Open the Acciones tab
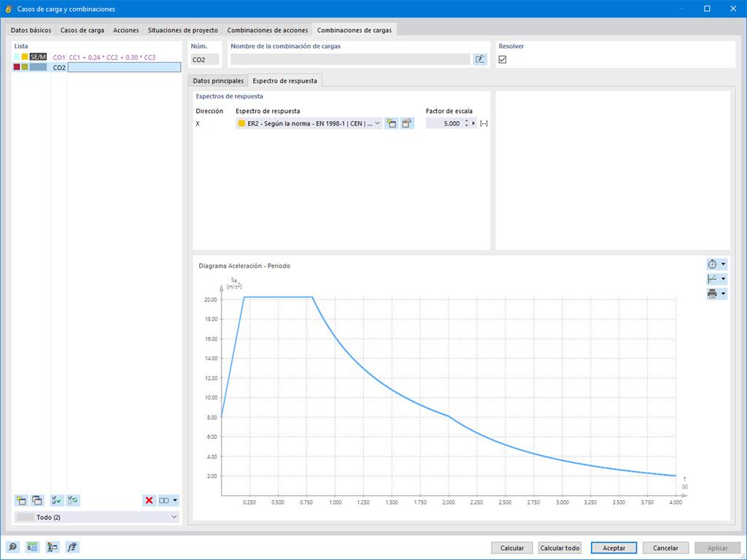This screenshot has width=747, height=560. (x=125, y=30)
